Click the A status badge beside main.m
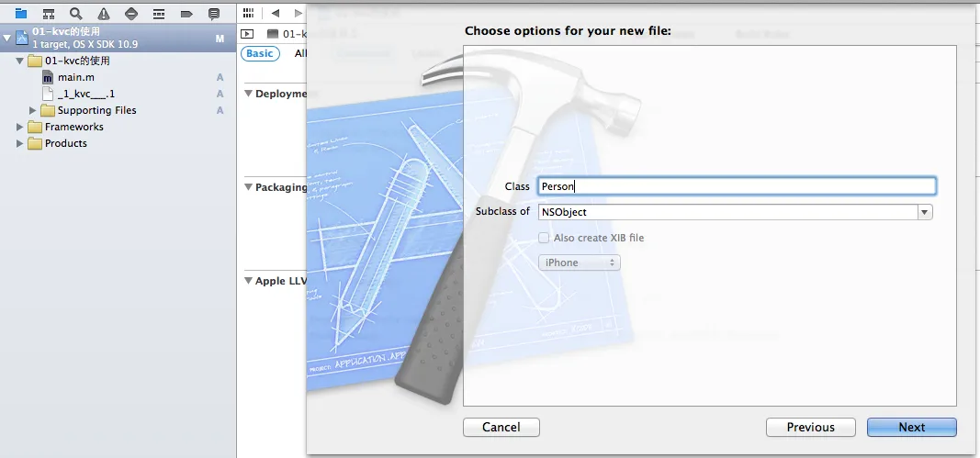Viewport: 980px width, 458px height. (220, 77)
